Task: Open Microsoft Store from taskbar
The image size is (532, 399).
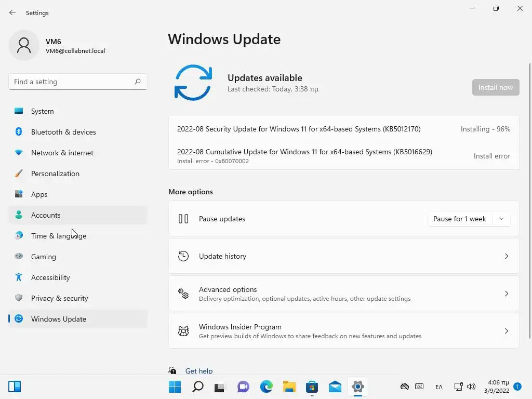Action: coord(312,387)
